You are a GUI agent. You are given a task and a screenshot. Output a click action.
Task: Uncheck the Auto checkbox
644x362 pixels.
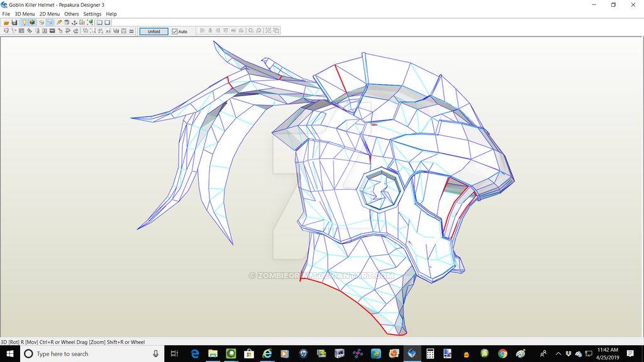click(x=175, y=31)
